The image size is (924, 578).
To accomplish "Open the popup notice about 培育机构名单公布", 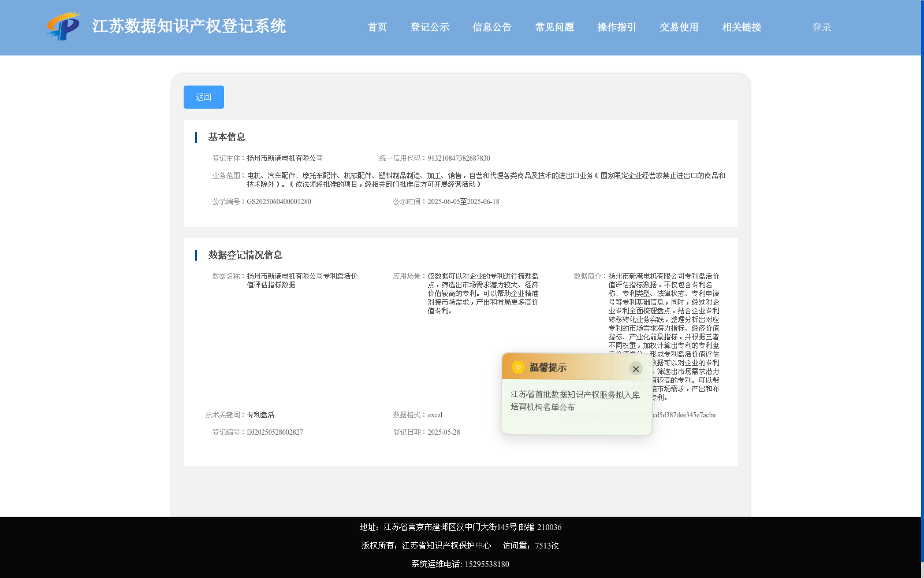I will 575,401.
